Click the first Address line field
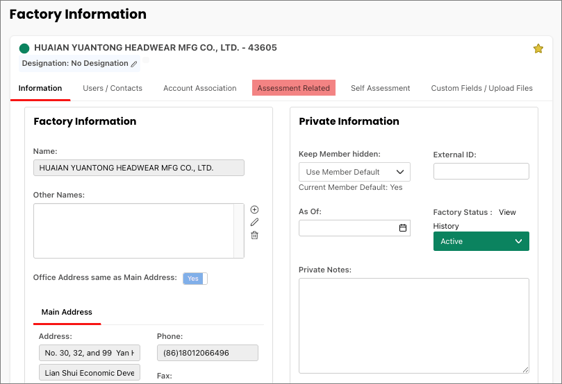The image size is (562, 384). [90, 353]
